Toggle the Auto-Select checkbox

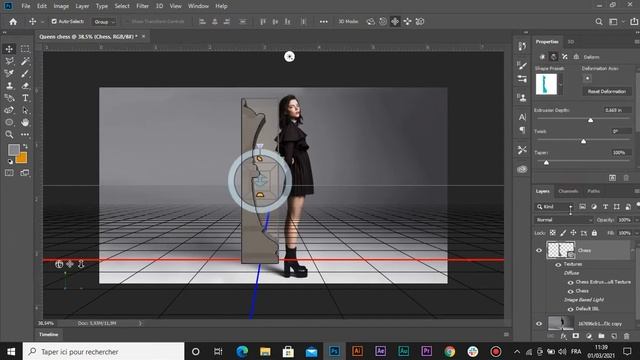pos(54,21)
